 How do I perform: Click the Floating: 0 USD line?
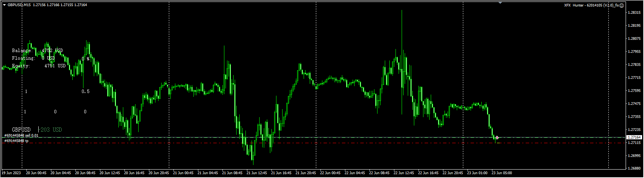pyautogui.click(x=33, y=58)
